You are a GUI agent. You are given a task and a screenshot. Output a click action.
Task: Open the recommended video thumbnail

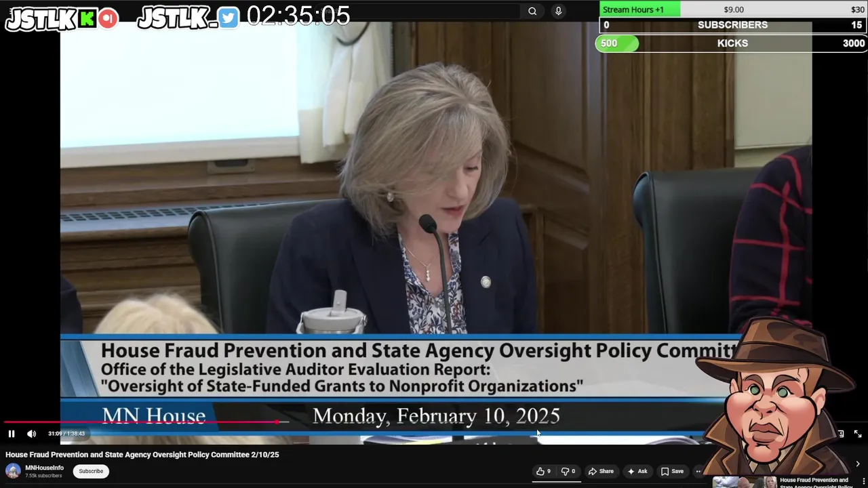[x=745, y=482]
